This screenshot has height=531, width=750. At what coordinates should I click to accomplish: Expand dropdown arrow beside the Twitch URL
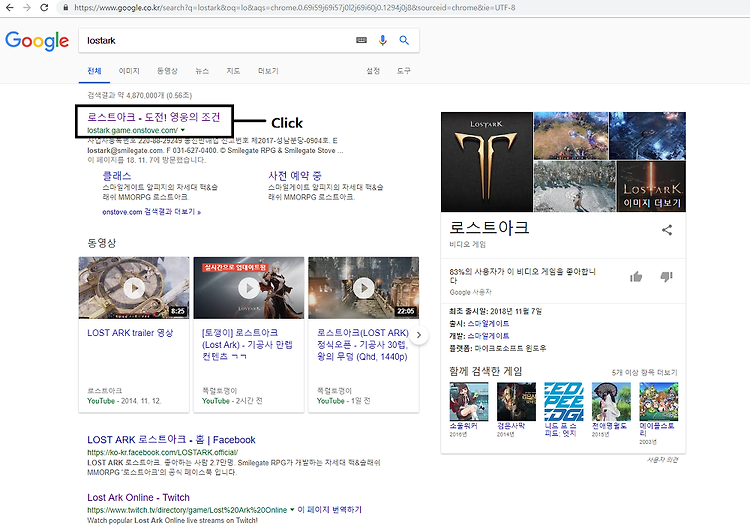(x=292, y=509)
